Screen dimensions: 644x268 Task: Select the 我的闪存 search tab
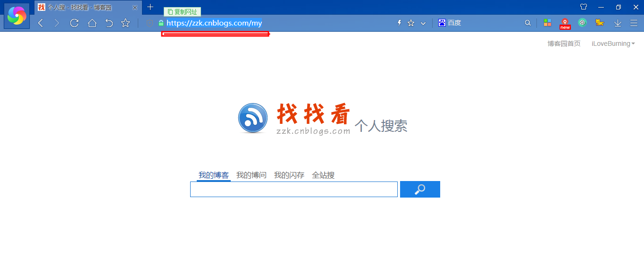pyautogui.click(x=289, y=175)
